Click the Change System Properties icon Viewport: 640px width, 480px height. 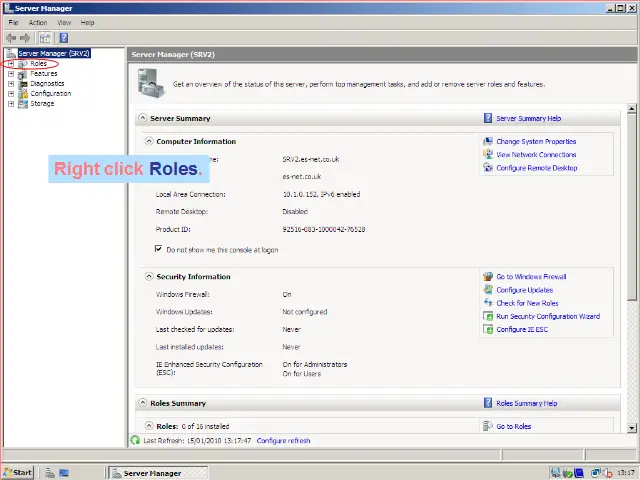(x=488, y=142)
